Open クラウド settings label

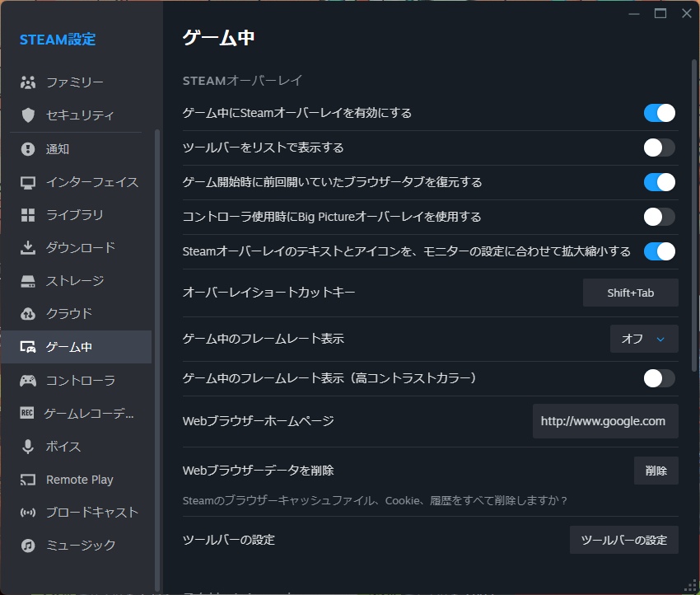pyautogui.click(x=69, y=314)
